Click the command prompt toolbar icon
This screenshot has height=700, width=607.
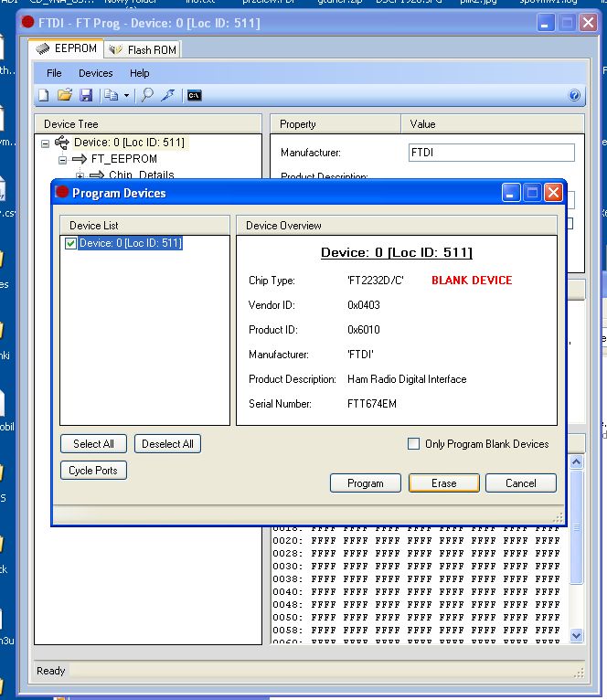[195, 96]
